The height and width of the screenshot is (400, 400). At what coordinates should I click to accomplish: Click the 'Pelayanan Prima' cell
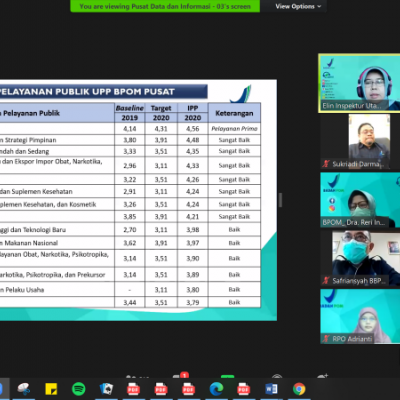pyautogui.click(x=234, y=129)
